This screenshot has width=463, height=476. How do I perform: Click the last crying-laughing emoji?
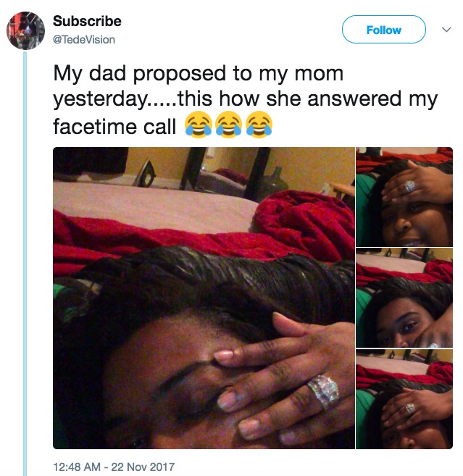click(259, 125)
